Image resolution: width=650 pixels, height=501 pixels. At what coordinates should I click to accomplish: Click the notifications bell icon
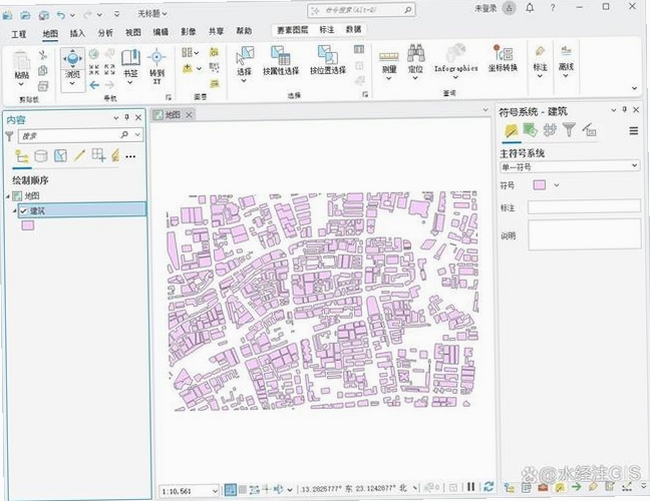coord(530,8)
